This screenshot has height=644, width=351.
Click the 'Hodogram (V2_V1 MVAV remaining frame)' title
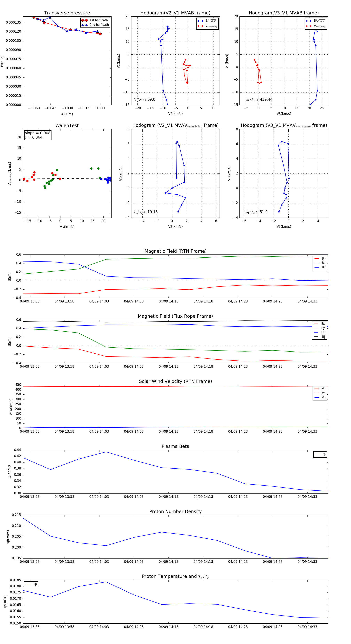coord(175,125)
